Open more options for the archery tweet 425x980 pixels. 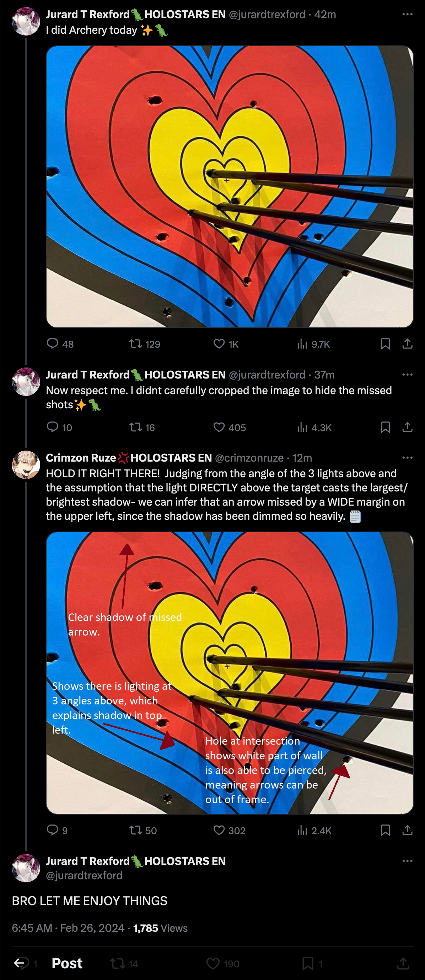[x=407, y=14]
